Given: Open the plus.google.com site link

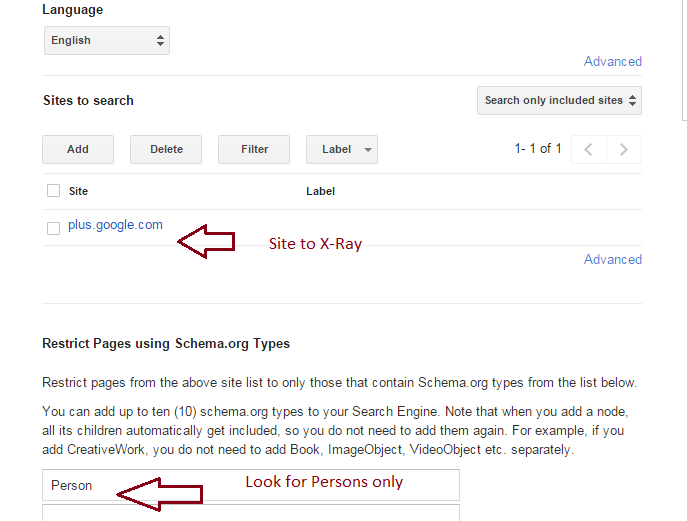Looking at the screenshot, I should pyautogui.click(x=115, y=225).
